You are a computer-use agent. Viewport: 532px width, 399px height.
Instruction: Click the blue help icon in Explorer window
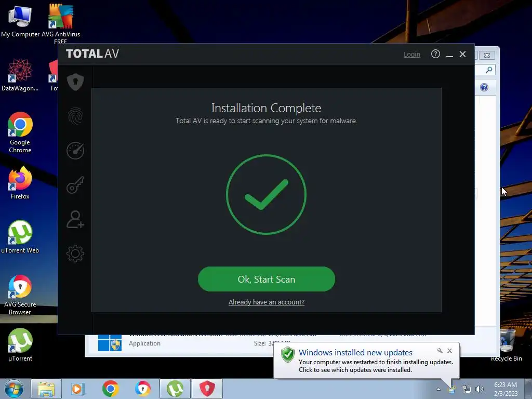pos(484,87)
